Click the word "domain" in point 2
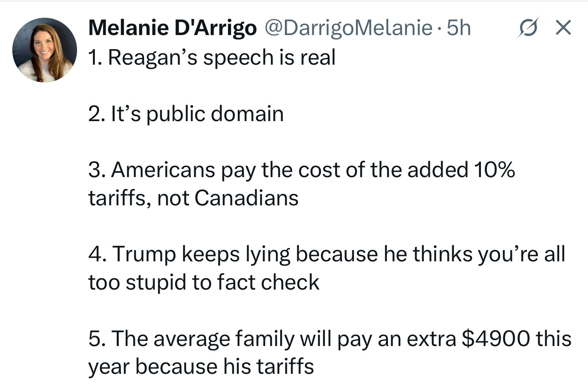Image resolution: width=588 pixels, height=387 pixels. [x=247, y=113]
